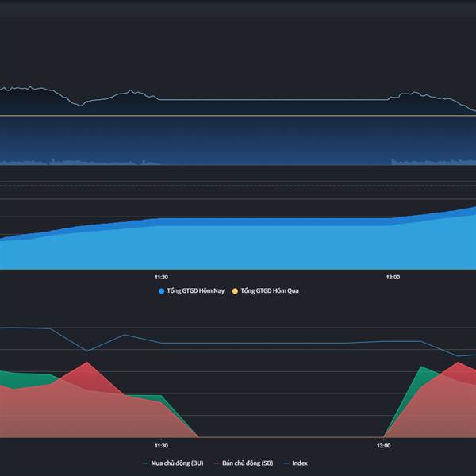Click the green active-buying peak after 13:00

[x=421, y=367]
